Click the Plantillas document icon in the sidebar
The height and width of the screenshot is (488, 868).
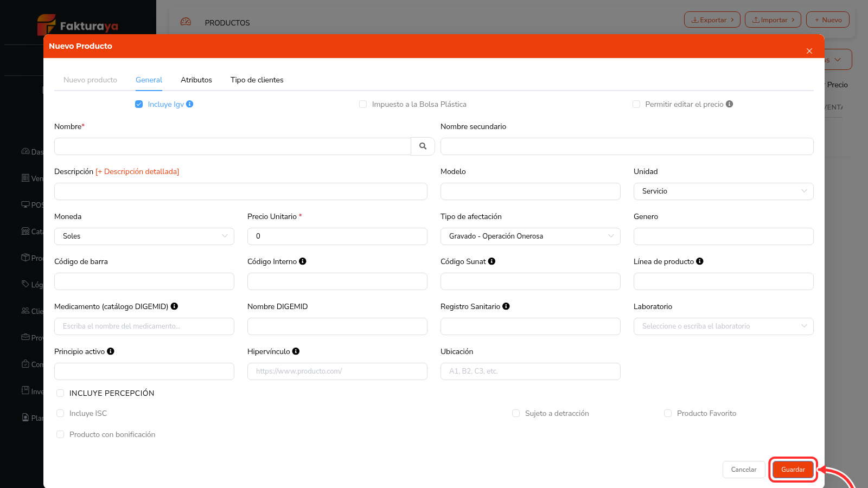[25, 418]
